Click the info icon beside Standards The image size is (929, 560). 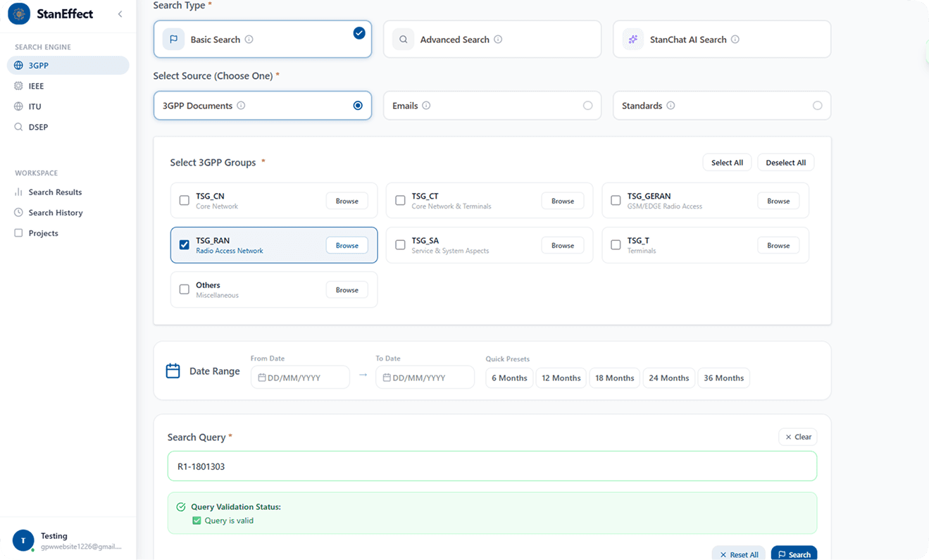coord(671,106)
